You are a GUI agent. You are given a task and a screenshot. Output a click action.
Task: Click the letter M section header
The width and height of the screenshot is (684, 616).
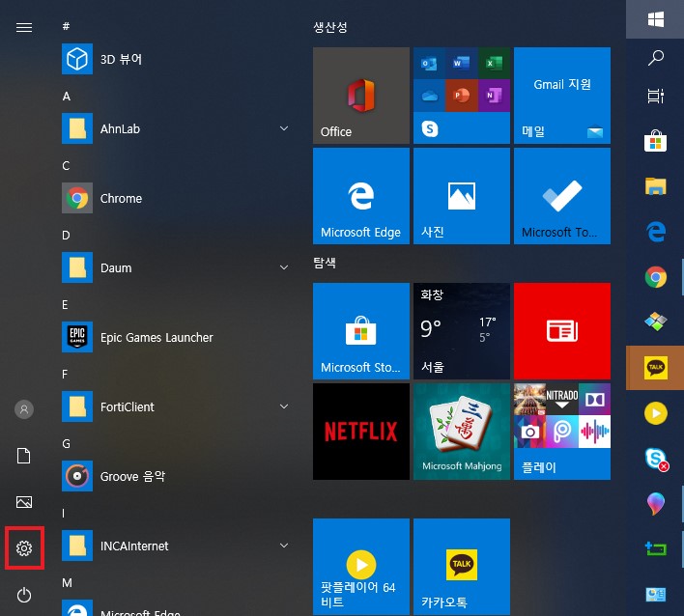click(x=68, y=583)
